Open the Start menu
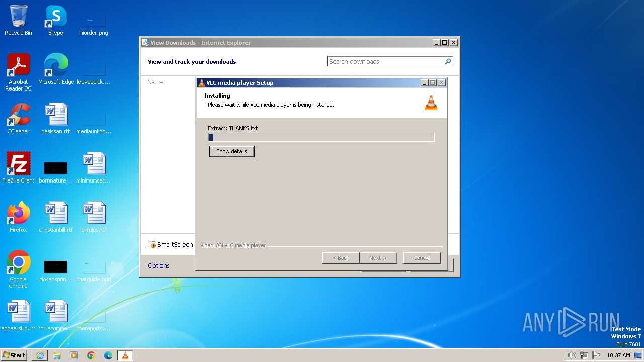Image resolution: width=644 pixels, height=362 pixels. (14, 355)
